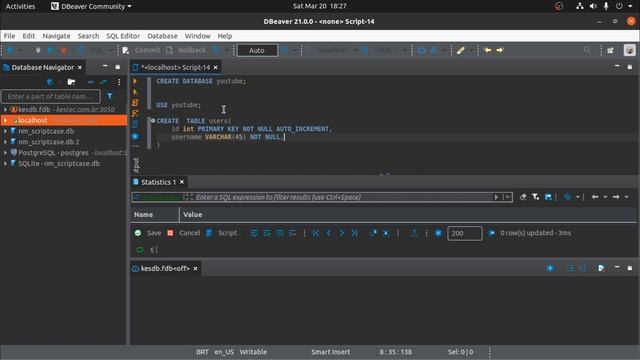
Task: Click the gear configuration icon left of fetch size 200
Action: 438,233
